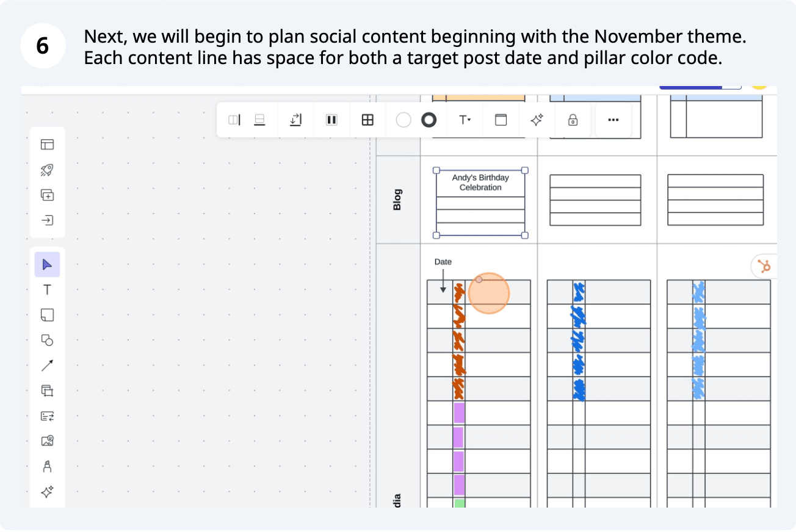Toggle the column layout icon in toolbar
The image size is (796, 532).
[x=331, y=120]
